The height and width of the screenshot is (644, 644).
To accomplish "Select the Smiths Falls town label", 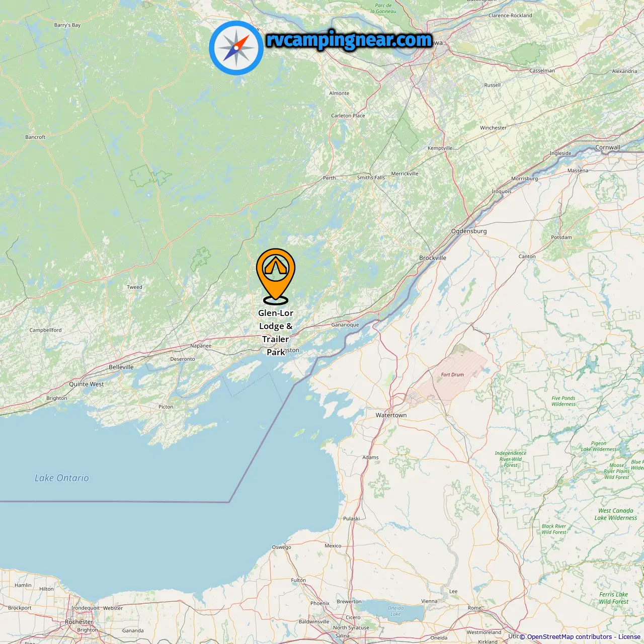I will [x=371, y=178].
